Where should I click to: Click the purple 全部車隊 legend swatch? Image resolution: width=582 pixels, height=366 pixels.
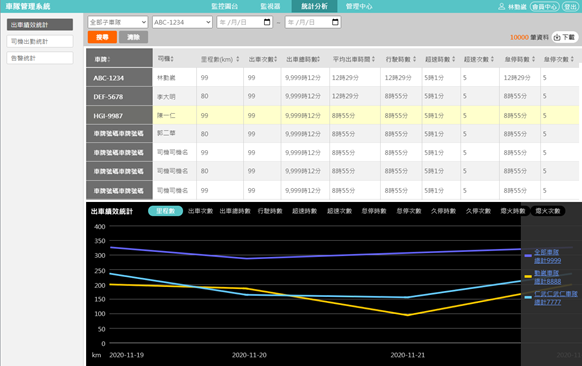tap(528, 256)
